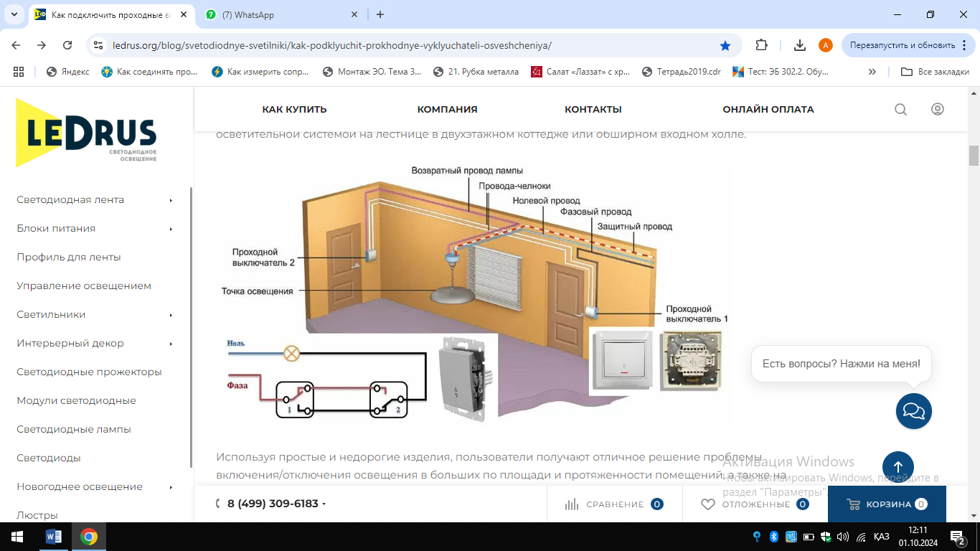The width and height of the screenshot is (980, 551).
Task: Open the СРАВНЕНИЕ comparison link
Action: [x=614, y=504]
